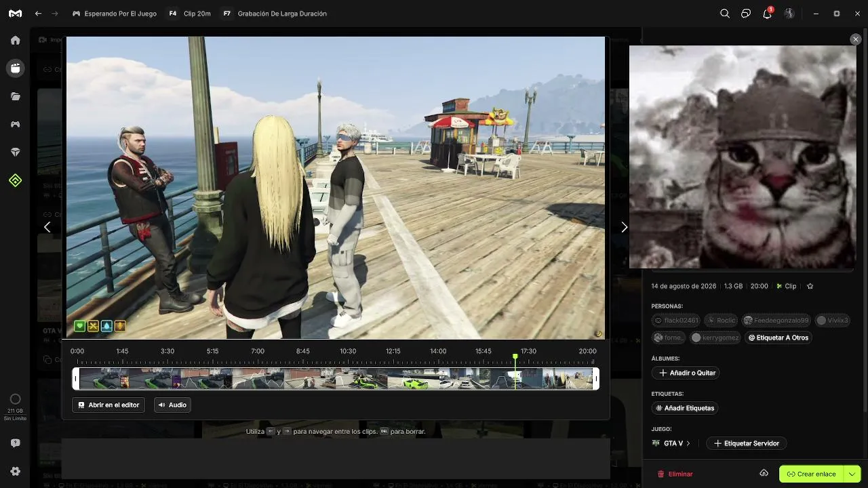Expand the arrow beside Crear enlace
The width and height of the screenshot is (868, 488).
click(852, 474)
